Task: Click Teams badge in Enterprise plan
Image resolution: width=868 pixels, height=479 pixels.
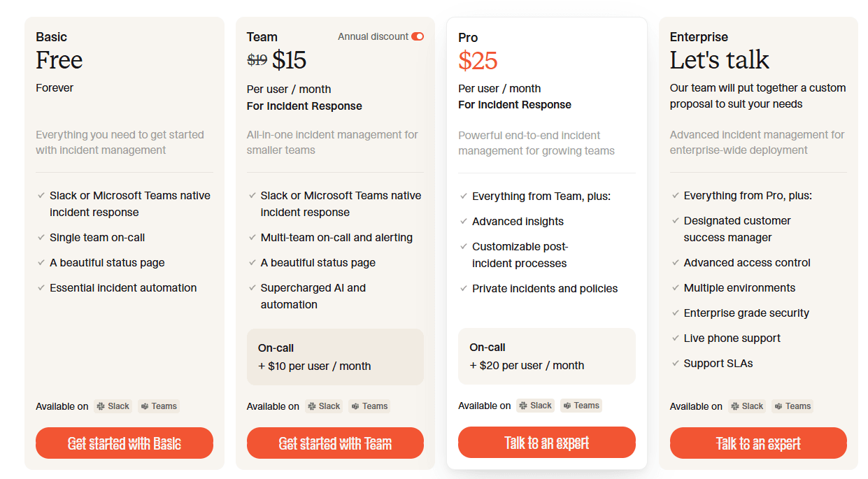Action: click(792, 406)
